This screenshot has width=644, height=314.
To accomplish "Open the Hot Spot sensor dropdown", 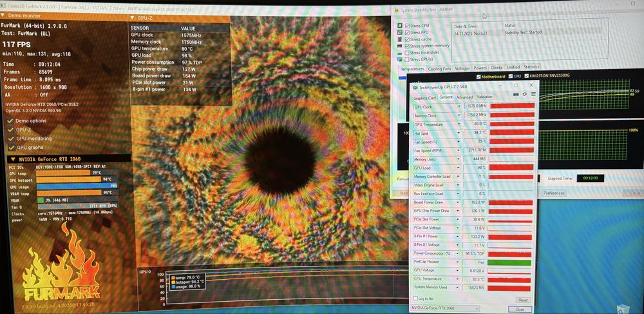I will 459,133.
